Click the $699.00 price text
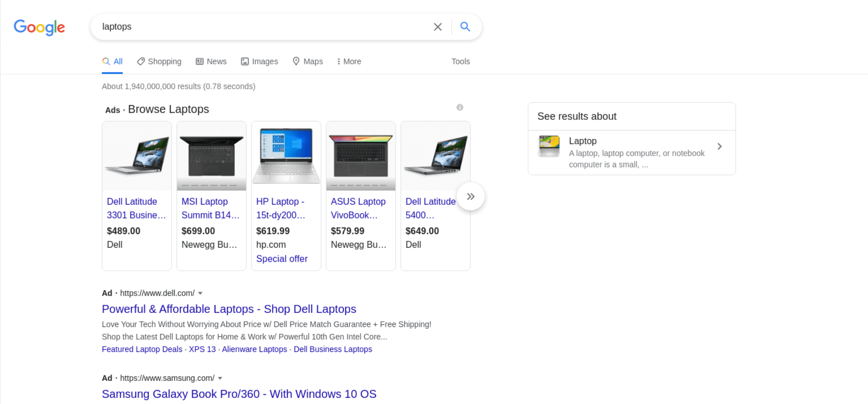 click(198, 231)
